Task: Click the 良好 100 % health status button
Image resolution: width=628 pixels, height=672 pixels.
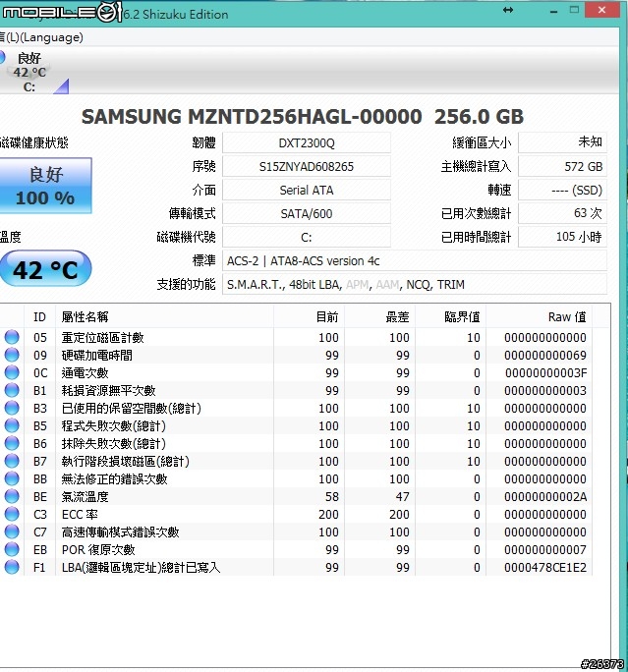Action: point(45,186)
